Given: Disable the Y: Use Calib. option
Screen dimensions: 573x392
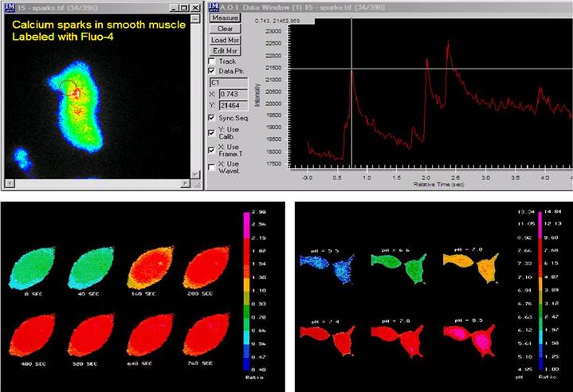Looking at the screenshot, I should tap(211, 133).
